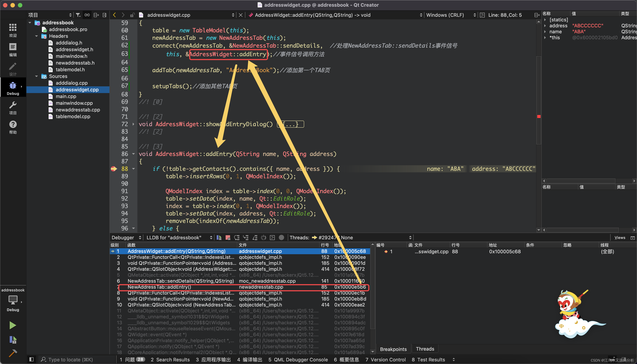Stop the debugger session
Viewport: 637px width, 364px height.
pos(228,237)
